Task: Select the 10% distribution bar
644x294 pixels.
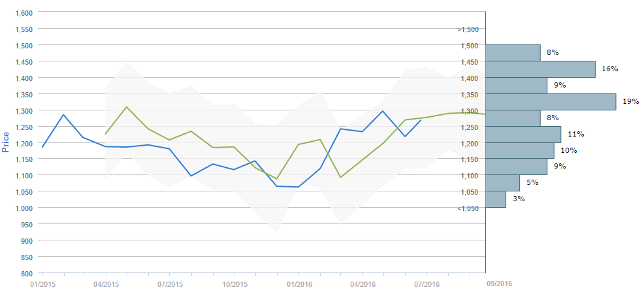Action: (520, 150)
